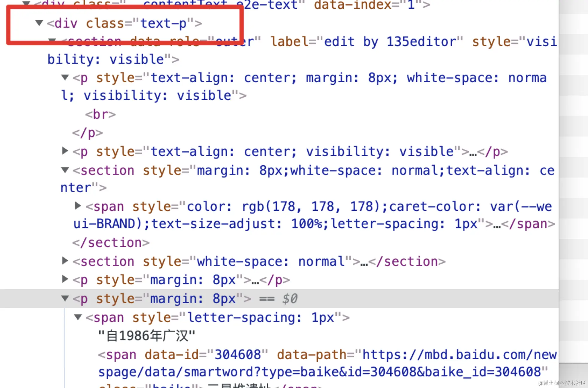Expand the p text-align center visibility node
Viewport: 588px width, 388px height.
(x=65, y=151)
